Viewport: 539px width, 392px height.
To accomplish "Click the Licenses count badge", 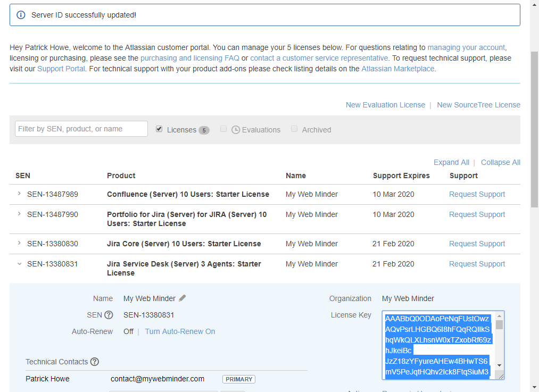I will point(204,130).
